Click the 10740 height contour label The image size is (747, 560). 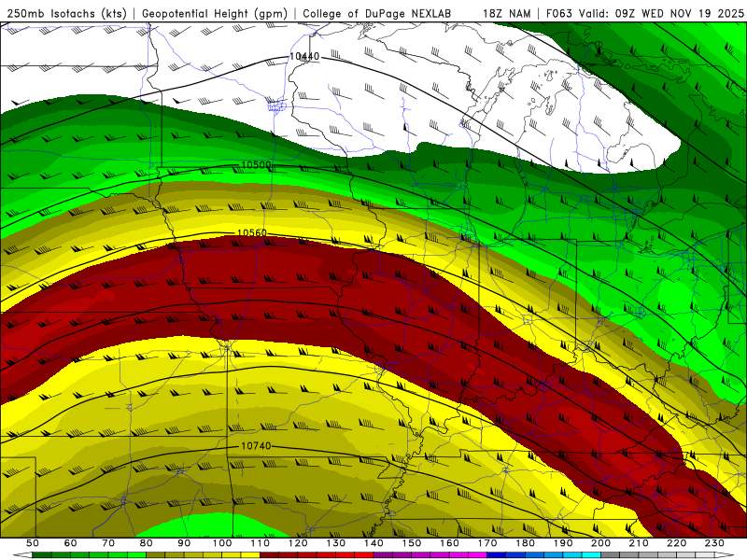256,446
